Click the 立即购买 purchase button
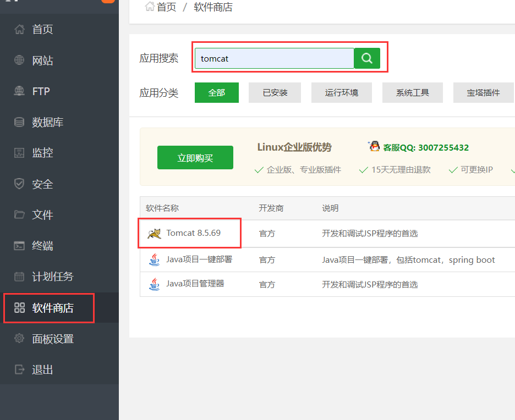The image size is (515, 420). [195, 157]
